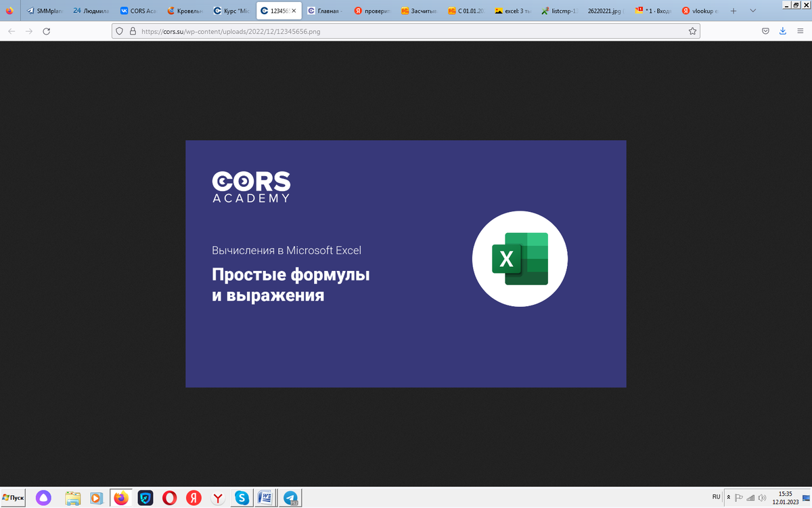Open Telegram from the taskbar
Screen dimensions: 812x508
(x=290, y=498)
